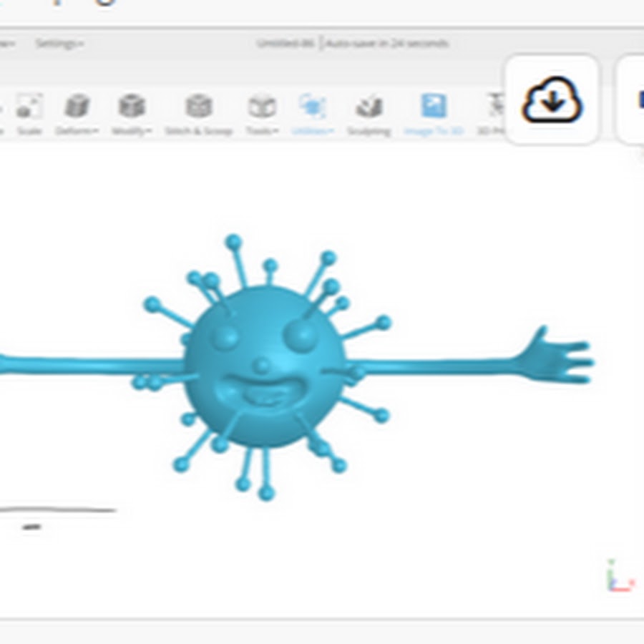Screen dimensions: 644x644
Task: Open the Tools dropdown
Action: 263,114
